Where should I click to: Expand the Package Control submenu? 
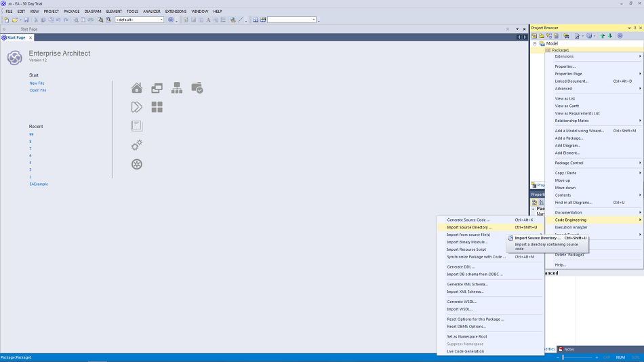tap(594, 163)
